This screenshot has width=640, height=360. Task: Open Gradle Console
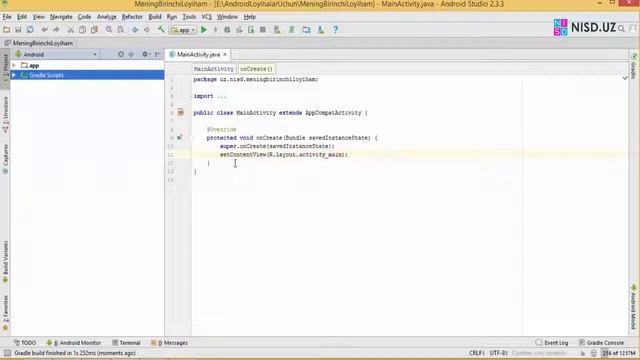click(x=601, y=343)
